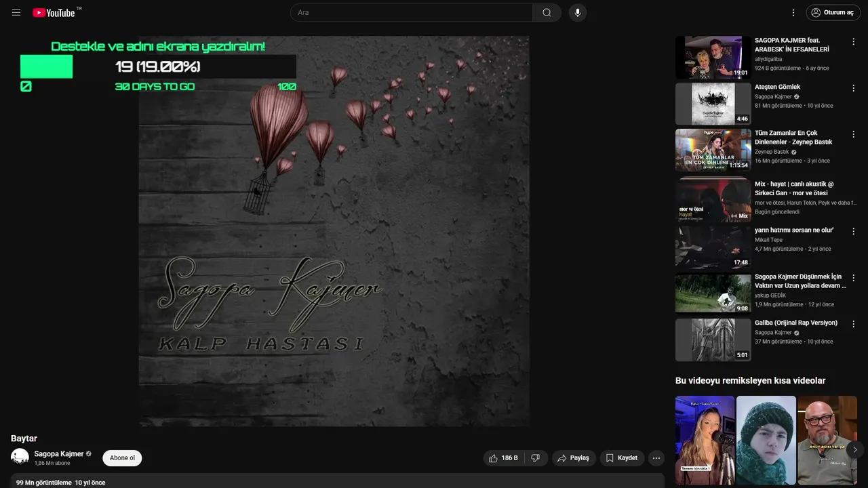Open Galiba (Orijinal Rap Versiyon) title

(796, 323)
